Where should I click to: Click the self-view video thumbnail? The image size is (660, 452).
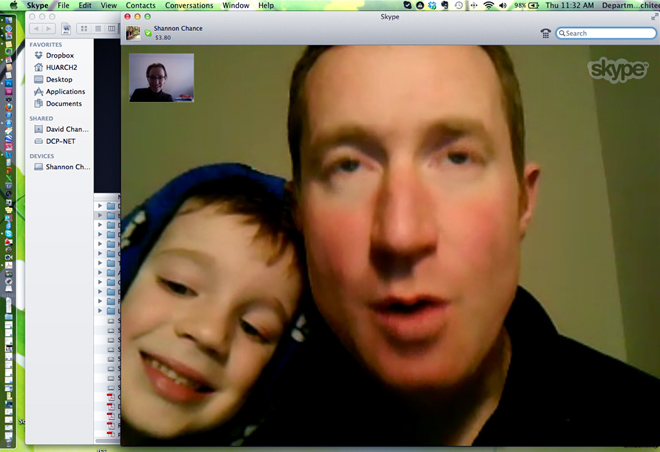tap(161, 77)
